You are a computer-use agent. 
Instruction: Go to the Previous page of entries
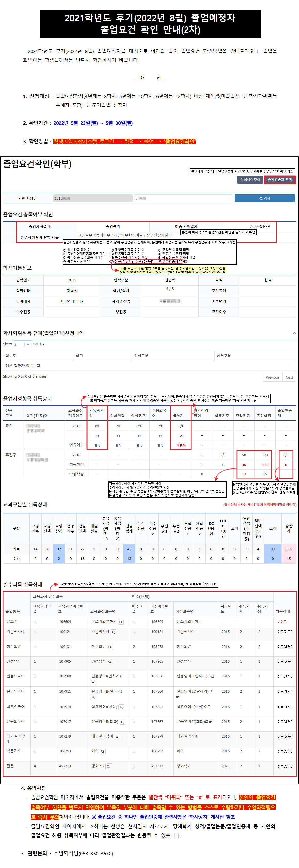pos(272,377)
